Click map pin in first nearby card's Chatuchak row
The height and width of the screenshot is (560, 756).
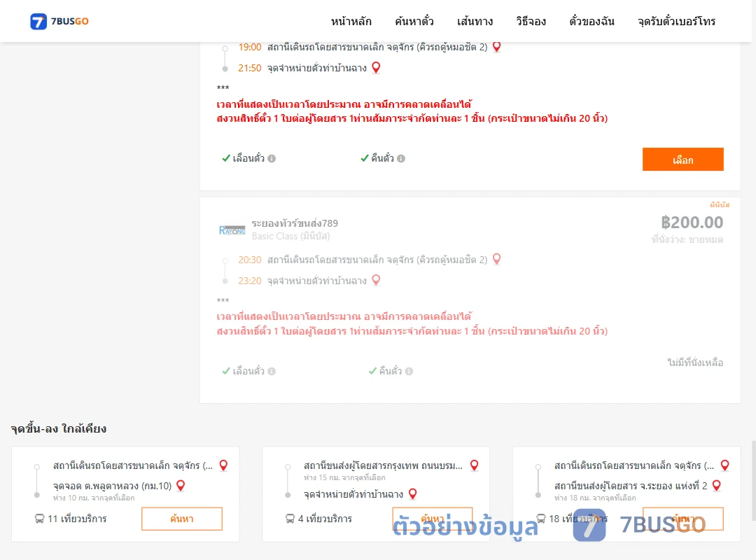223,465
